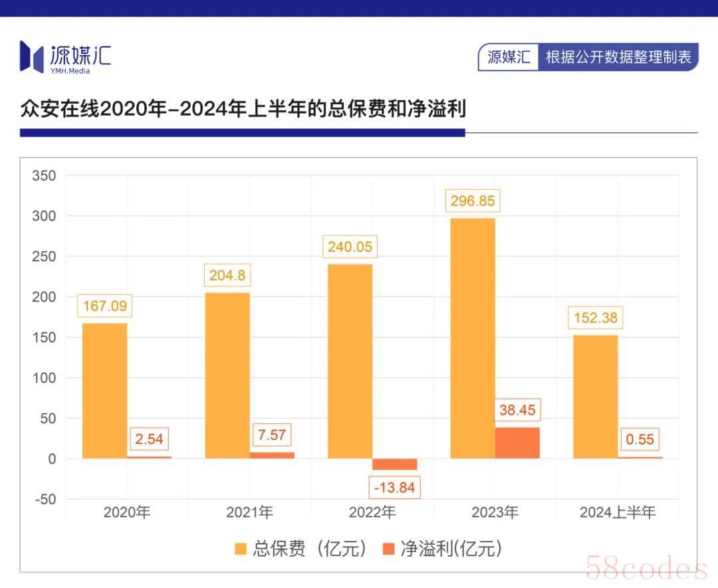The width and height of the screenshot is (718, 588).
Task: Click the 源媒汇 YMH.Media logo
Action: pos(65,57)
